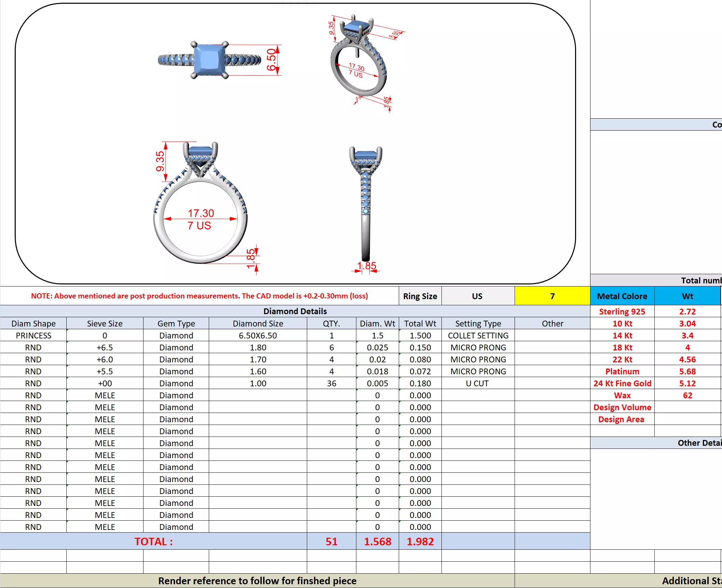Select the U CUT setting type cell
Viewport: 722px width, 588px height.
(477, 383)
